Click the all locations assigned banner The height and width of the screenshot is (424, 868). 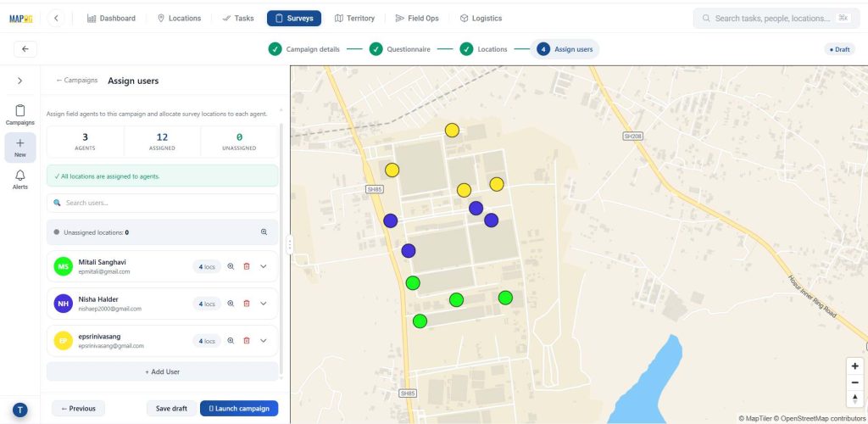point(162,176)
